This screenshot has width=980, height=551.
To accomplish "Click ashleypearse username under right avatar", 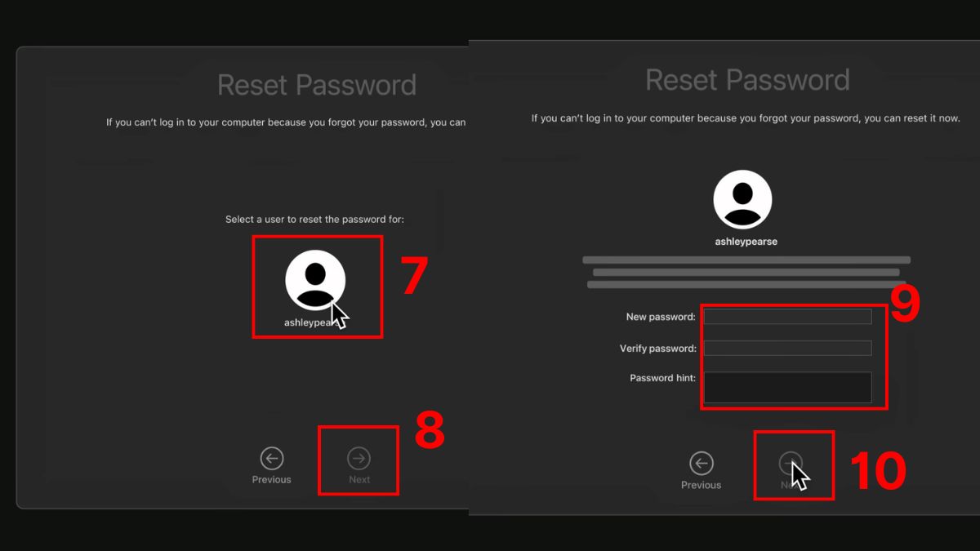I will [746, 242].
